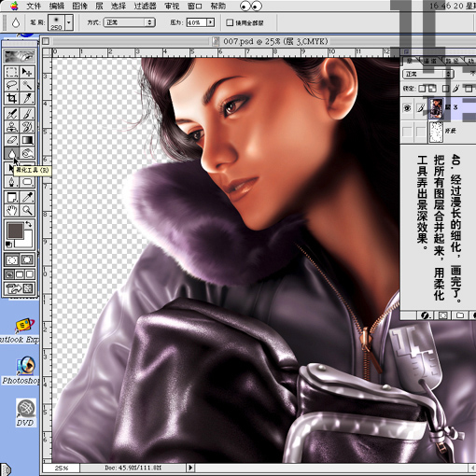Hide layer 3 with its eye icon

coord(407,108)
